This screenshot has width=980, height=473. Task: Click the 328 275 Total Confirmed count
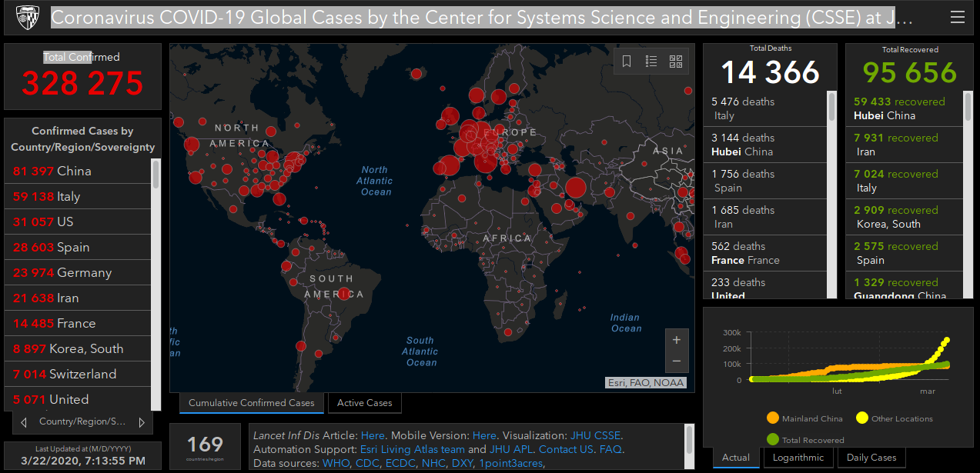(82, 83)
